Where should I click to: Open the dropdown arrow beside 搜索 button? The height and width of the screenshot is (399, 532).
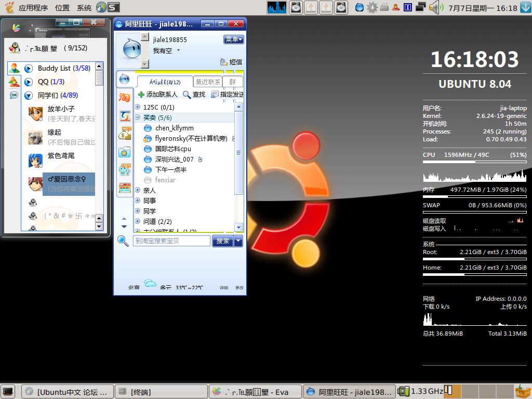click(x=238, y=241)
